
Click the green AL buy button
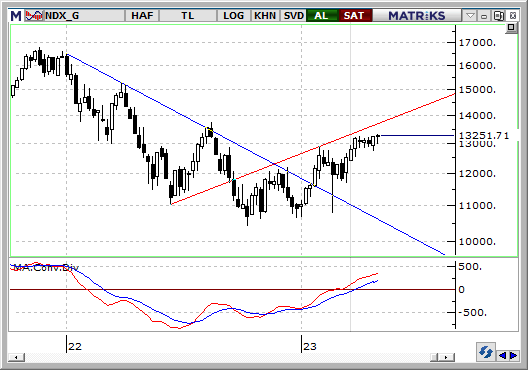tap(321, 15)
